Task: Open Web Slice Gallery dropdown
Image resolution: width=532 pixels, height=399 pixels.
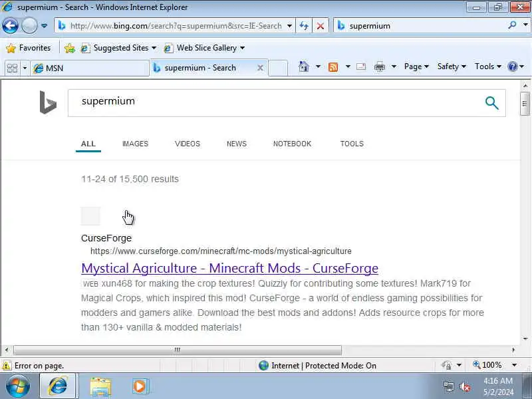Action: click(x=204, y=48)
